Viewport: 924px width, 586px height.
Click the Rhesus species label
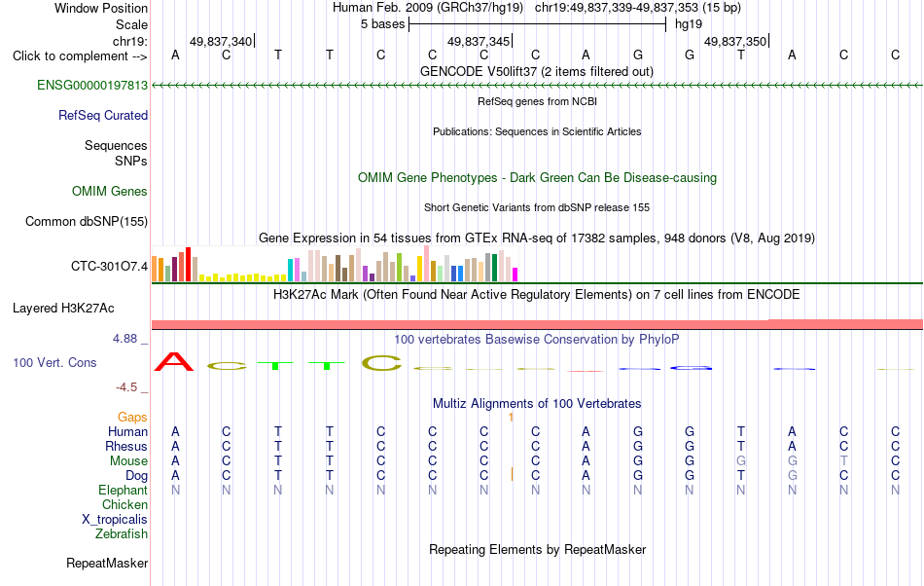coord(126,447)
